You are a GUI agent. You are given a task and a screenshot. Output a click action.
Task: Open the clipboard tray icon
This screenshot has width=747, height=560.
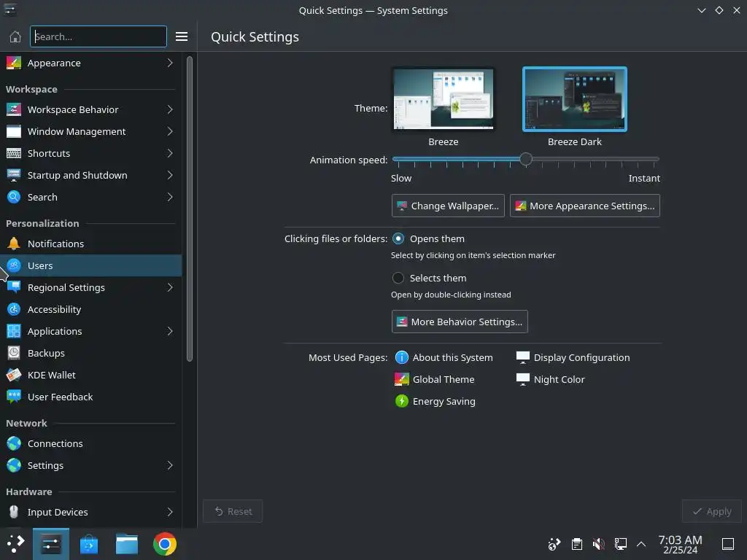tap(576, 544)
